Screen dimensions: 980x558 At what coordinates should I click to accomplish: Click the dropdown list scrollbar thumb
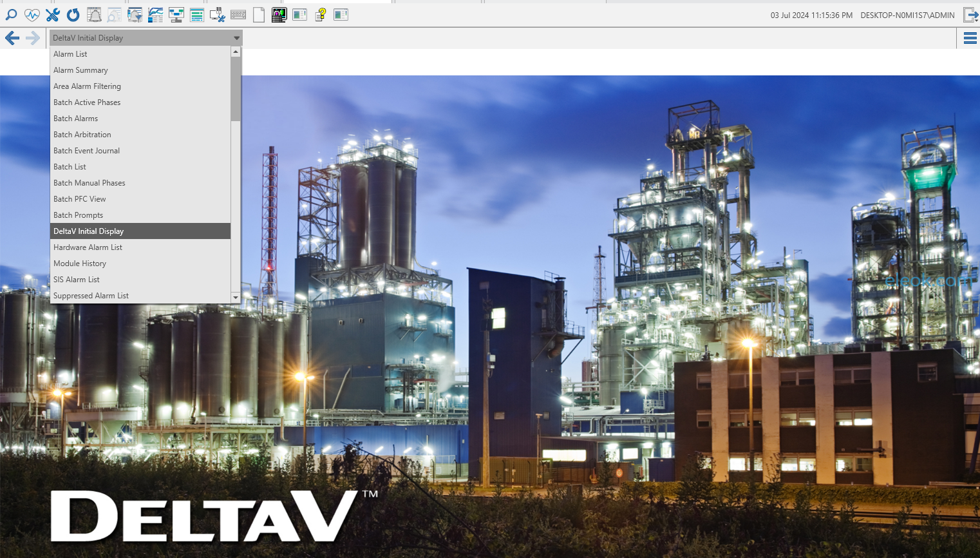(236, 89)
